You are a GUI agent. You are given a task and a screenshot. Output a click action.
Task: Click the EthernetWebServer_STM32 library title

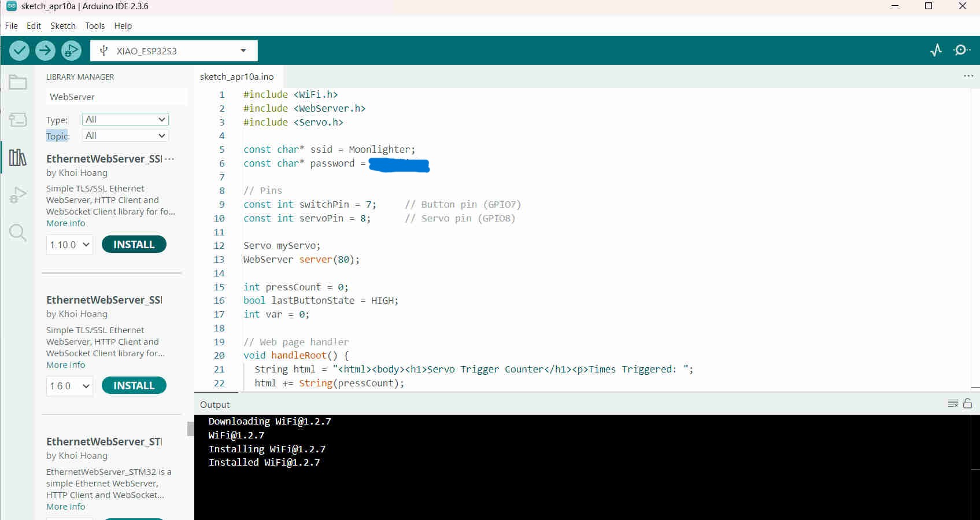click(104, 441)
